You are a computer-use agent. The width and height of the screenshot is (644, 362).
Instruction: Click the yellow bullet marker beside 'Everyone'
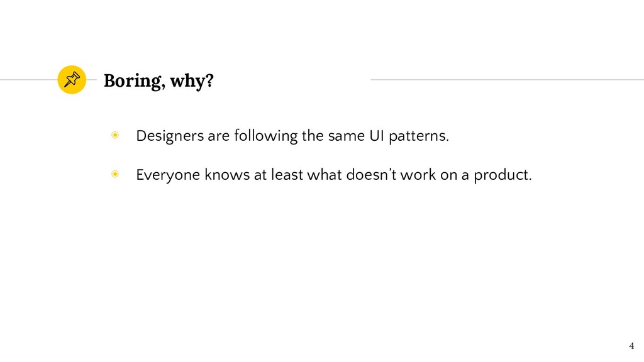click(115, 174)
